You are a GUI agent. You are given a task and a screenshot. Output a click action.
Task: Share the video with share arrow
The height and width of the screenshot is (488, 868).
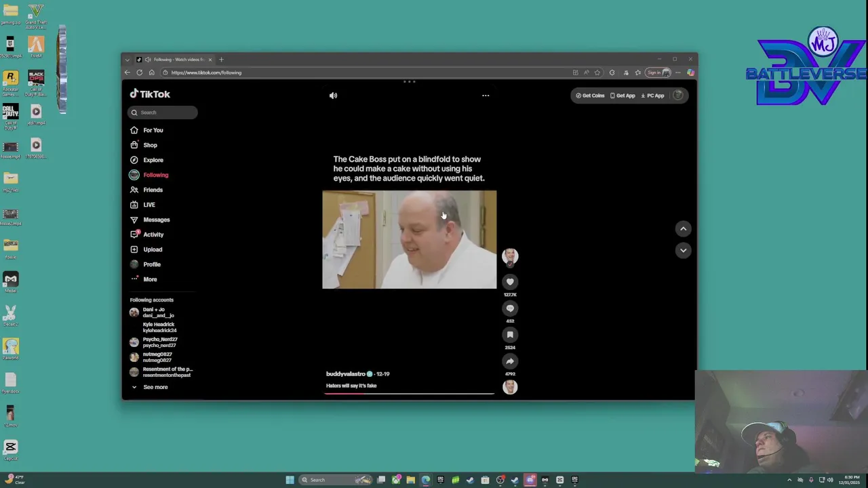tap(510, 361)
